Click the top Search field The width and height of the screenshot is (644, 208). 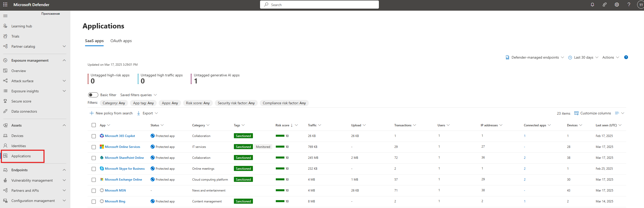point(319,5)
